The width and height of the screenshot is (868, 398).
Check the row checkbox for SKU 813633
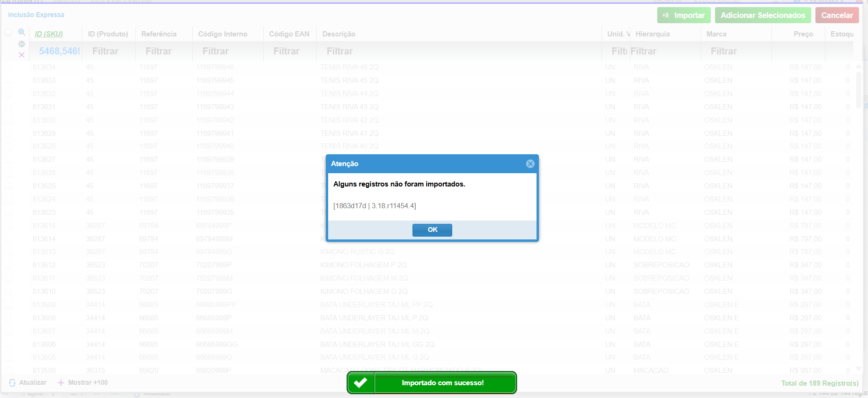click(9, 81)
